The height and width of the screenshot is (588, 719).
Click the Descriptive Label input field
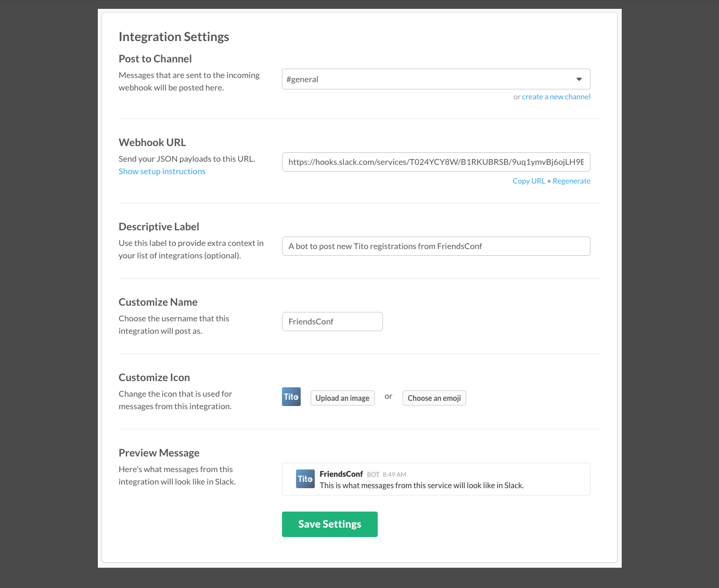[436, 246]
